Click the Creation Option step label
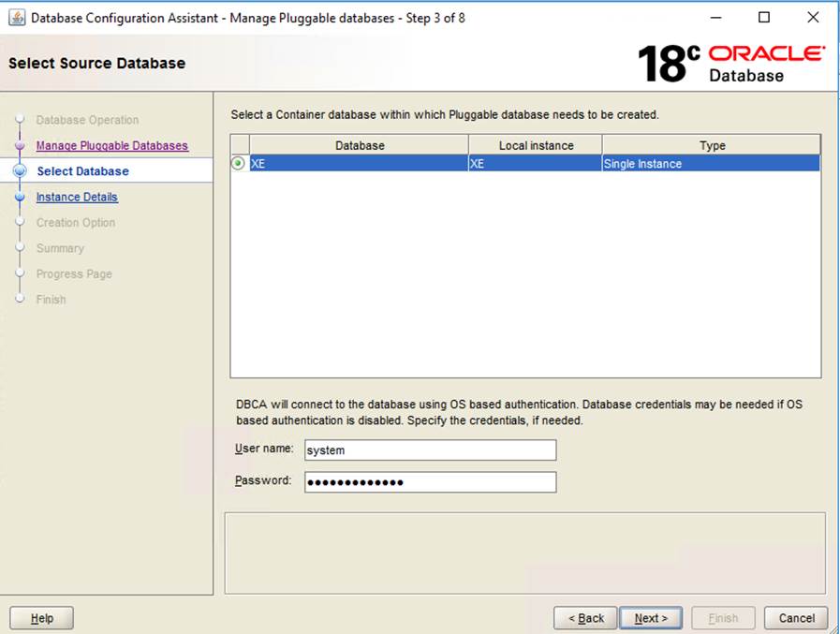The width and height of the screenshot is (840, 634). point(76,222)
